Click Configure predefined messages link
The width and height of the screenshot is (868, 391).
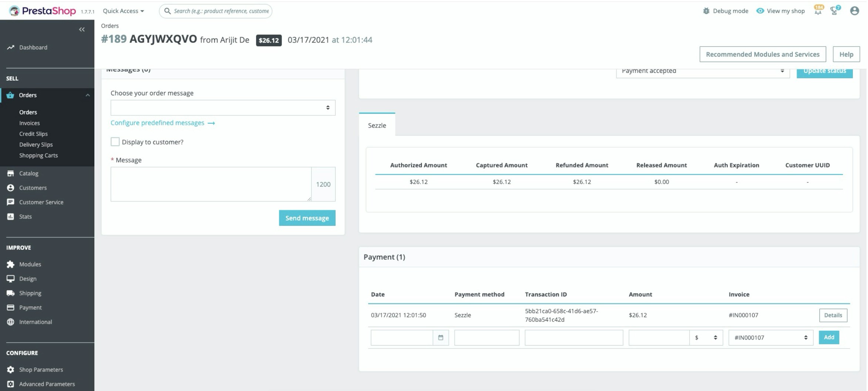[157, 123]
